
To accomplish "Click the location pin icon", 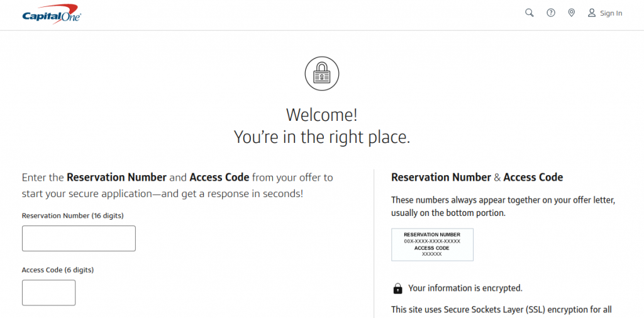I will [x=571, y=13].
